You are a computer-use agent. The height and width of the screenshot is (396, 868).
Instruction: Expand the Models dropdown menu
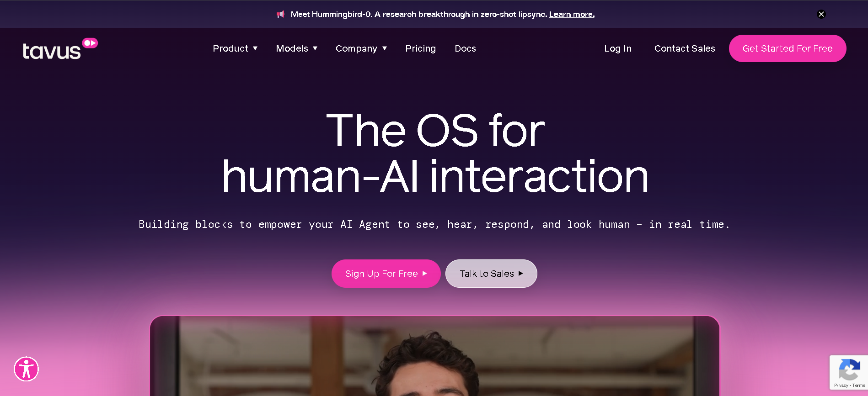click(x=297, y=48)
